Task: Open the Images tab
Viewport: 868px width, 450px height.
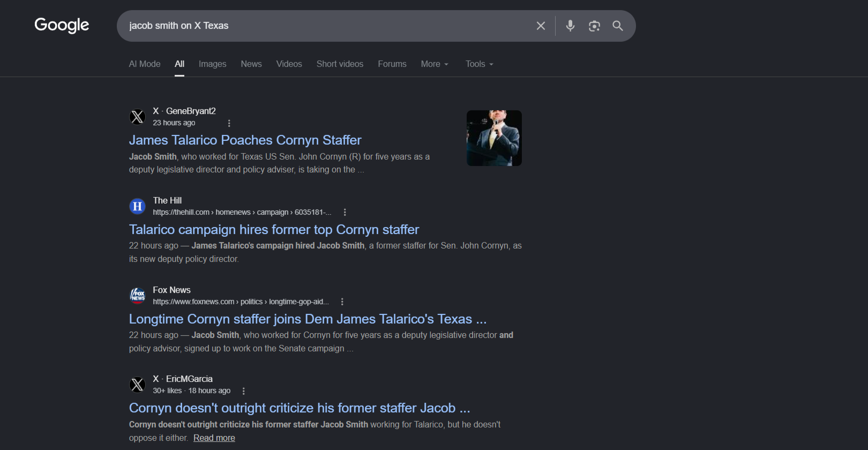Action: tap(212, 64)
